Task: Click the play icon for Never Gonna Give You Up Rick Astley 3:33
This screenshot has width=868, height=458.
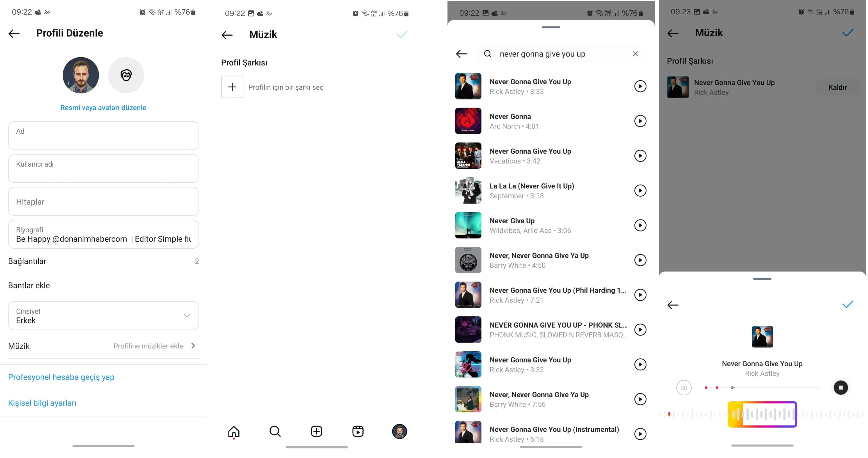Action: click(639, 86)
